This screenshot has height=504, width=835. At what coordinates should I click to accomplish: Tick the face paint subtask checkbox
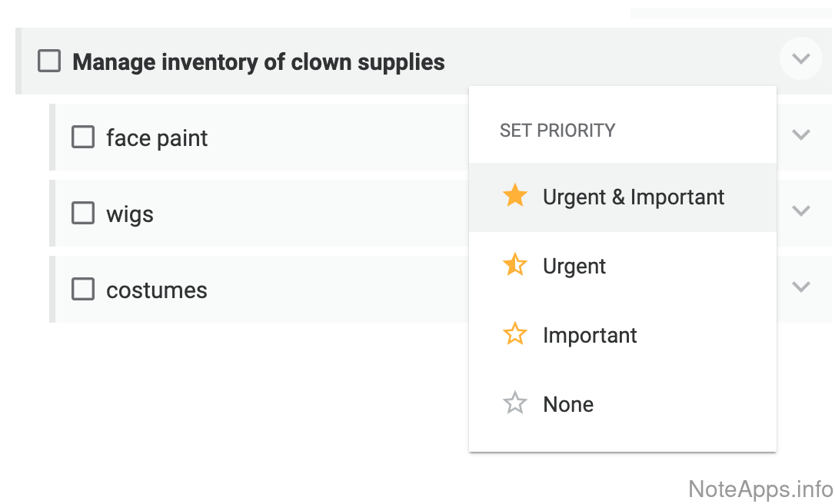tap(83, 137)
